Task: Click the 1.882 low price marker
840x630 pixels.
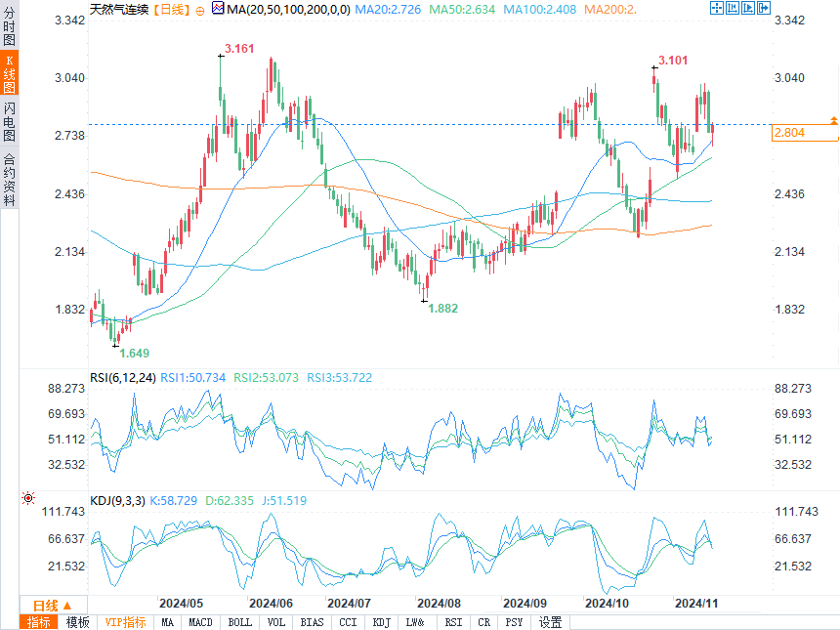Action: point(443,309)
